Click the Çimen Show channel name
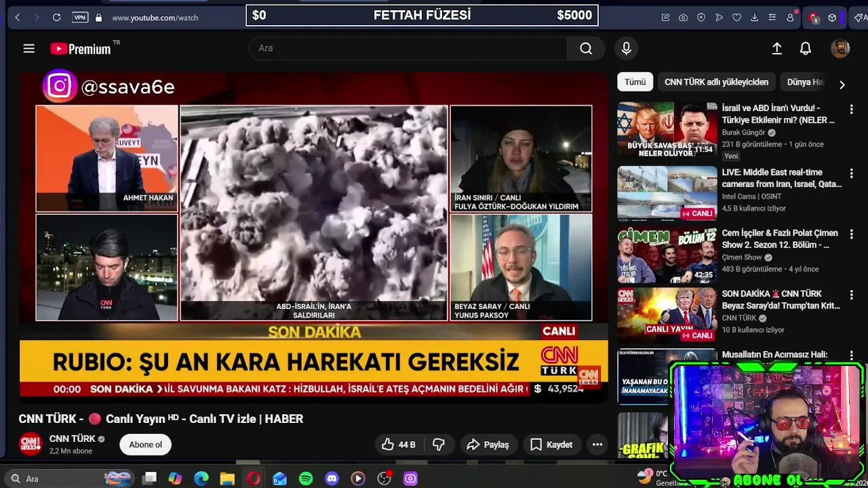Screen dimensions: 868x488 742,258
